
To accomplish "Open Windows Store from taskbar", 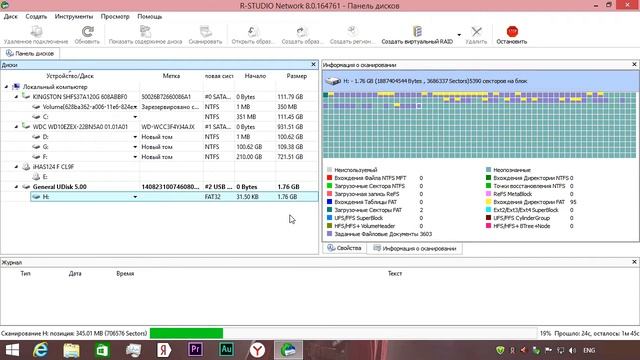I will pos(102,350).
